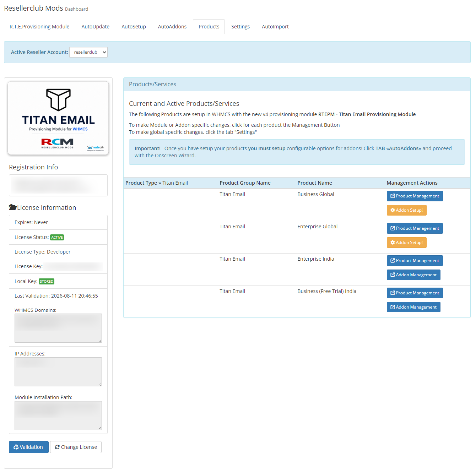Click the blurred Registration Info box
Screen dimensions: 476x473
[x=58, y=185]
